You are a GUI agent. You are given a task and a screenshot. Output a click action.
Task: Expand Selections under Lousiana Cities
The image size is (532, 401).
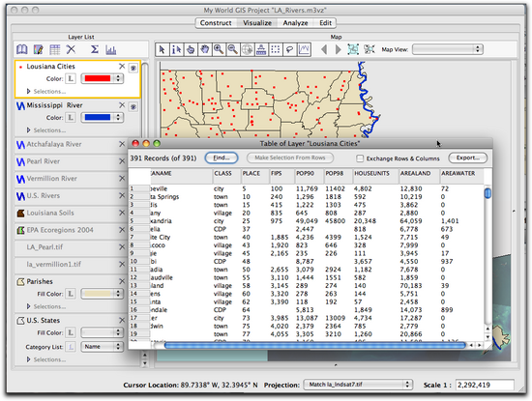coord(28,91)
